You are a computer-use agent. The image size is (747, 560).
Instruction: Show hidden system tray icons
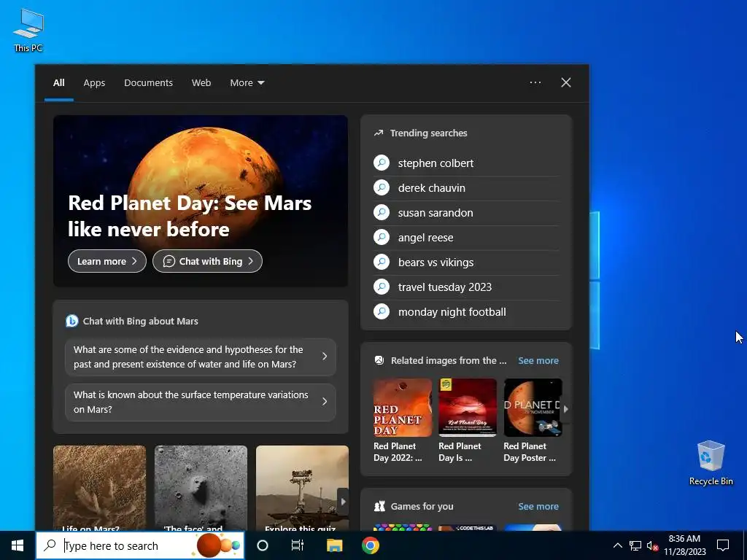point(617,545)
